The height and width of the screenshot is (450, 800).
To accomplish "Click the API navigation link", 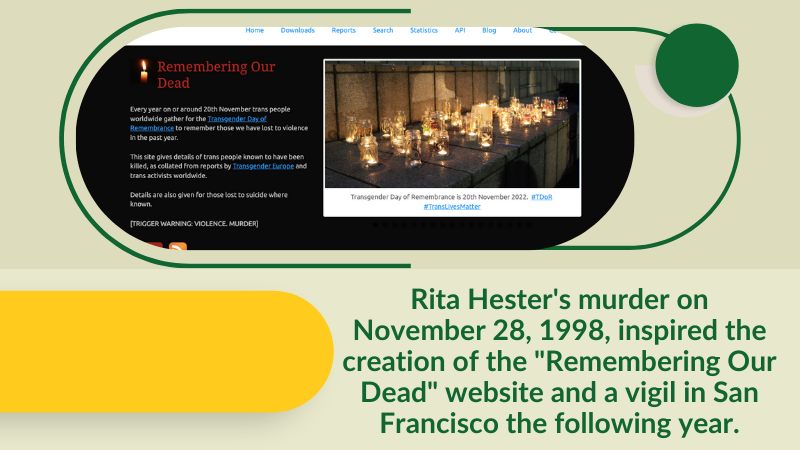I will [460, 30].
